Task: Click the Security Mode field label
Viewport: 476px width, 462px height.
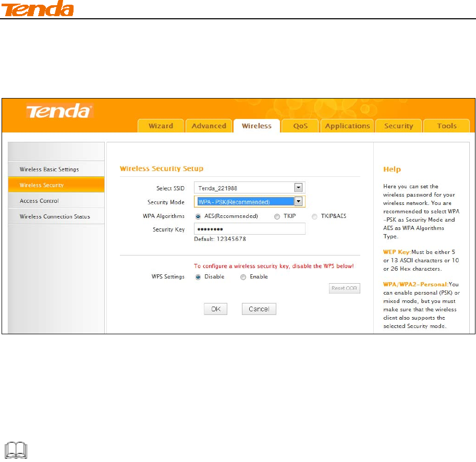Action: (166, 202)
